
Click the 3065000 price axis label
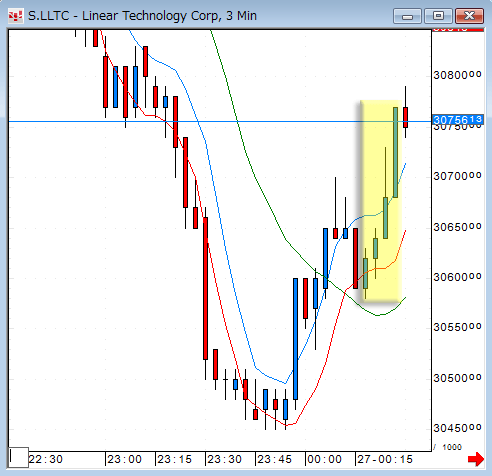coord(457,227)
